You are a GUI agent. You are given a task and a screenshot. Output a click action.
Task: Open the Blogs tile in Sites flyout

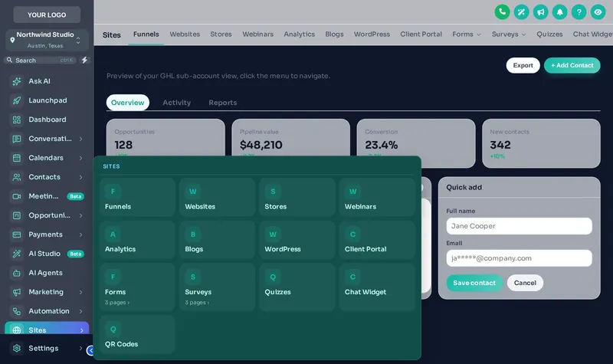pyautogui.click(x=217, y=240)
